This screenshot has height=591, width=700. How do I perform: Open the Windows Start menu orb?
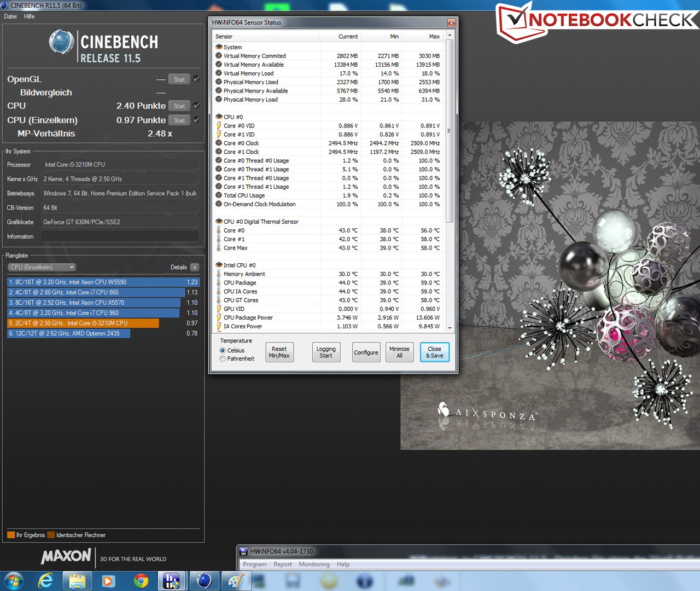point(13,581)
